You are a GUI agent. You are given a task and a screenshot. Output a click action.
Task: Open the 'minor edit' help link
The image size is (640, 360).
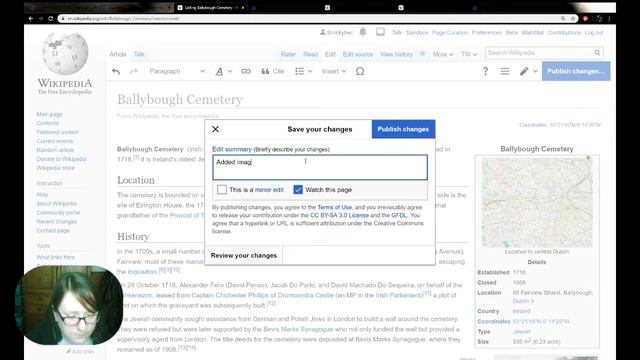coord(269,190)
